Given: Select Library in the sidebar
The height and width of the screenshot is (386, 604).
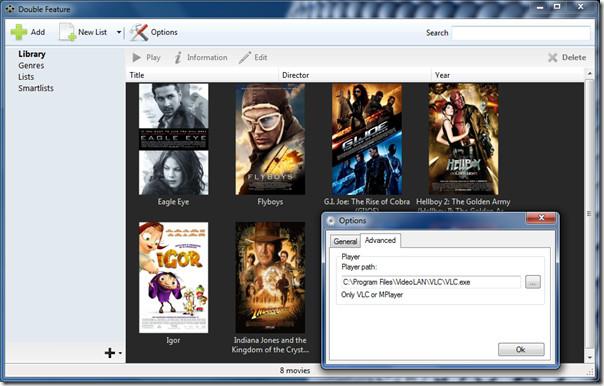Looking at the screenshot, I should [x=32, y=54].
